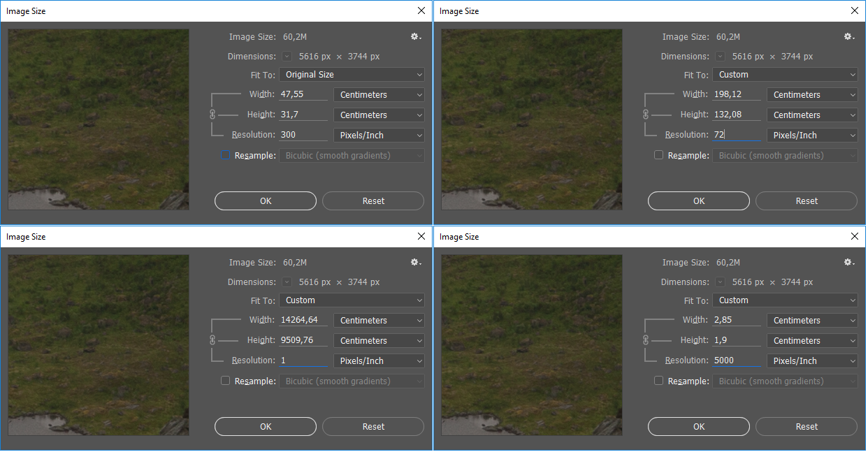Open Dimensions unit chevron in the 72 resolution dialog
This screenshot has width=868, height=452.
tap(721, 57)
